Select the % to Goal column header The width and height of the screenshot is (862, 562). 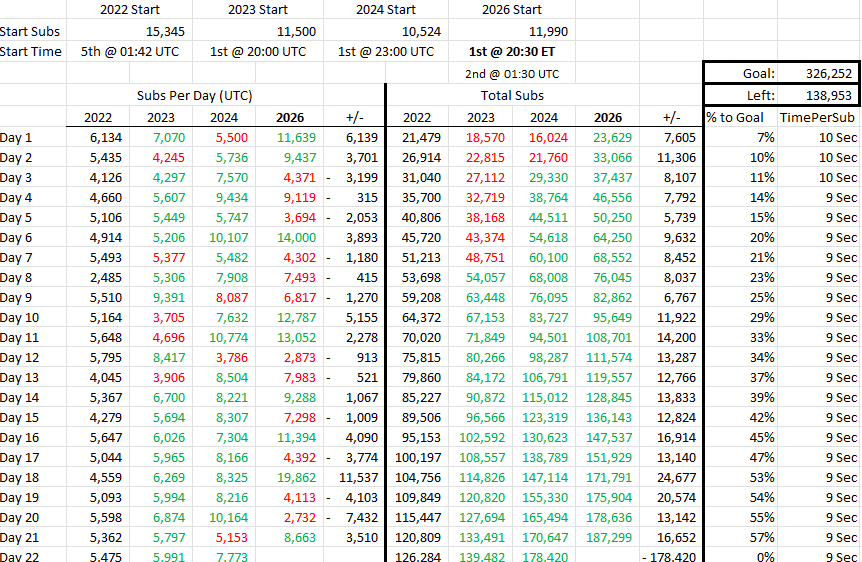tap(735, 118)
